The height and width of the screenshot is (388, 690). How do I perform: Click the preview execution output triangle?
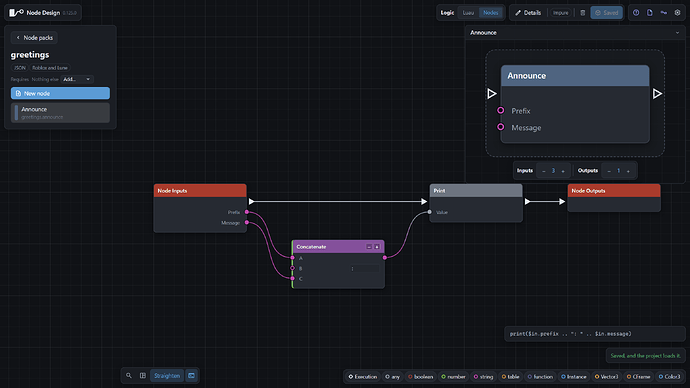click(657, 93)
